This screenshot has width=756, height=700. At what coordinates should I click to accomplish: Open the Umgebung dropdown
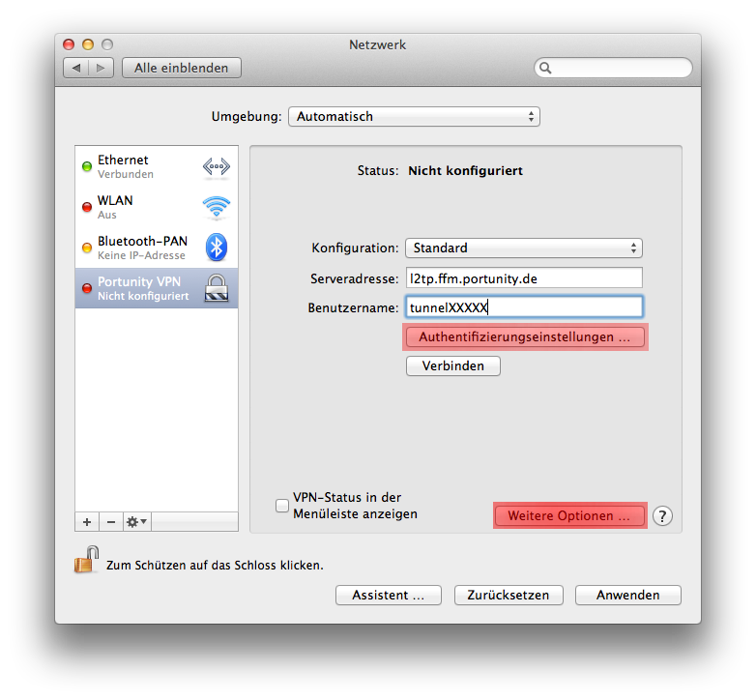tap(414, 117)
